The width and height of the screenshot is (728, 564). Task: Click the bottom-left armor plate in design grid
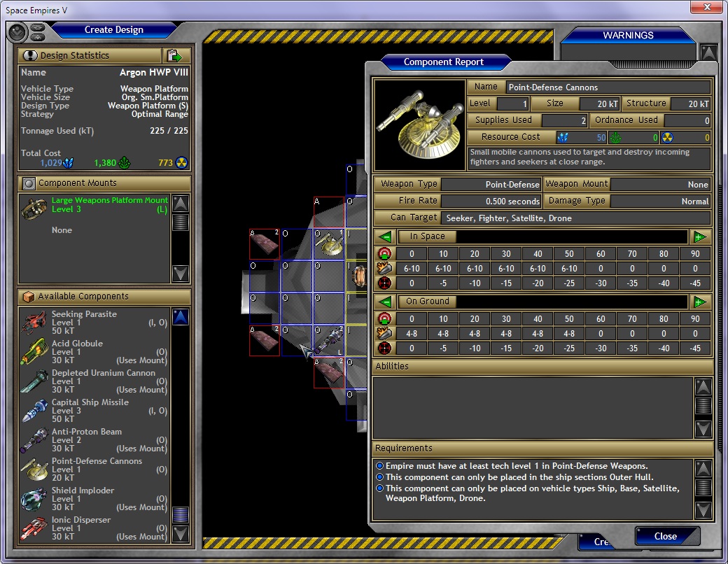(x=264, y=341)
